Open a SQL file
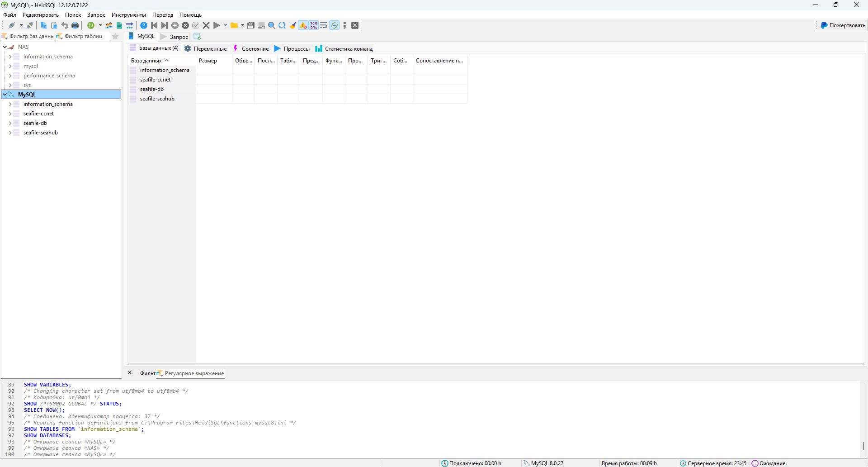Screen dimensions: 868x467 (234, 25)
